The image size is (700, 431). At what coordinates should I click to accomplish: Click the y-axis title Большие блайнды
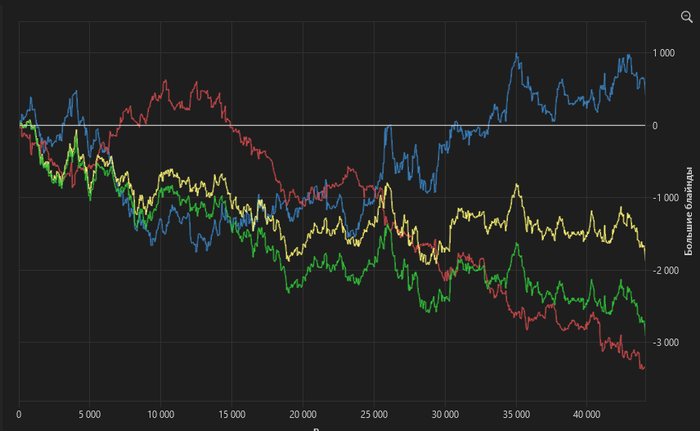tap(689, 211)
